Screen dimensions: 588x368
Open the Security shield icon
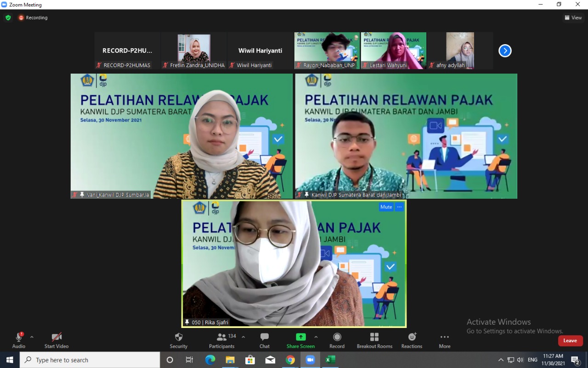[179, 337]
